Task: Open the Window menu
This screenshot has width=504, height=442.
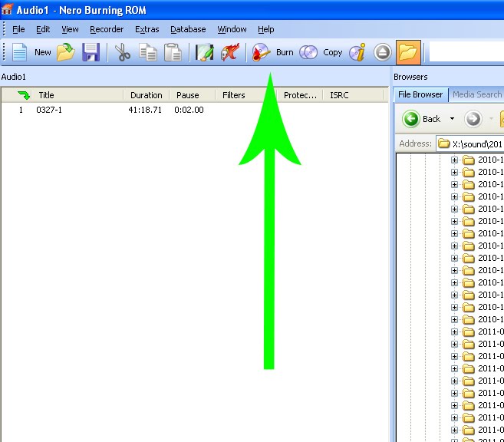Action: [232, 29]
